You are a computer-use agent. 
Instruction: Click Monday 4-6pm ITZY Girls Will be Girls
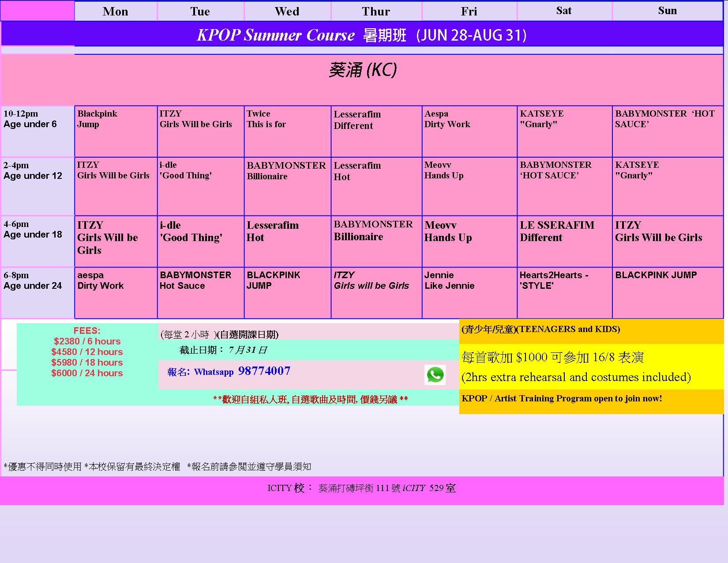click(x=116, y=241)
